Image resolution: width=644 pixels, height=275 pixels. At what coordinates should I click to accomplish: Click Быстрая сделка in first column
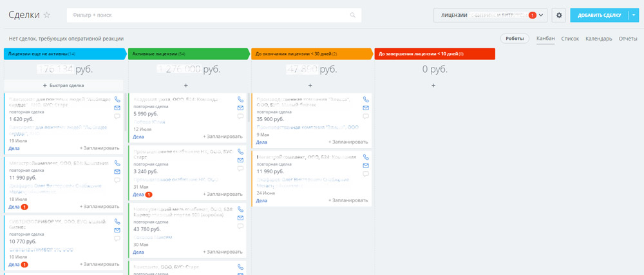63,85
